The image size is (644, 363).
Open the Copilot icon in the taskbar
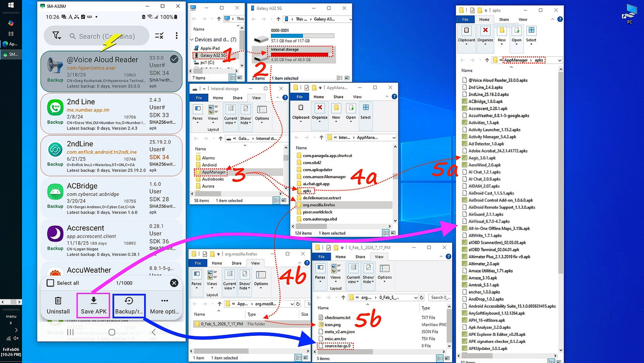pos(11,23)
